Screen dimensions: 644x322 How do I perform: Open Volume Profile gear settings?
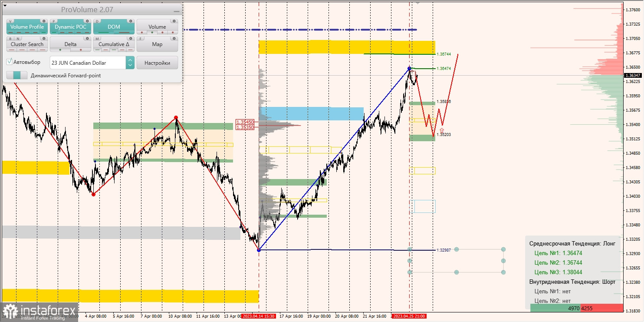tap(43, 21)
